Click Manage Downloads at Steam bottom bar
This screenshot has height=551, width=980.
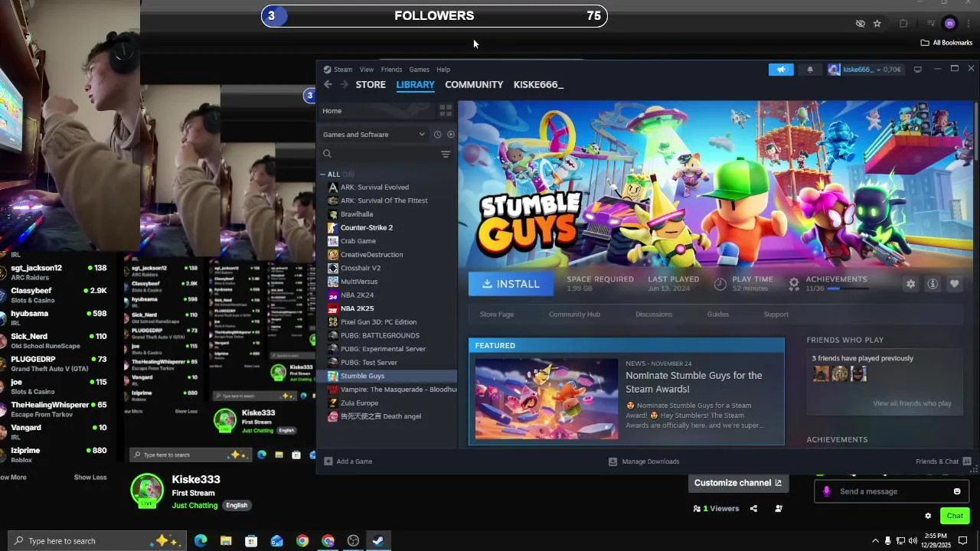tap(644, 461)
